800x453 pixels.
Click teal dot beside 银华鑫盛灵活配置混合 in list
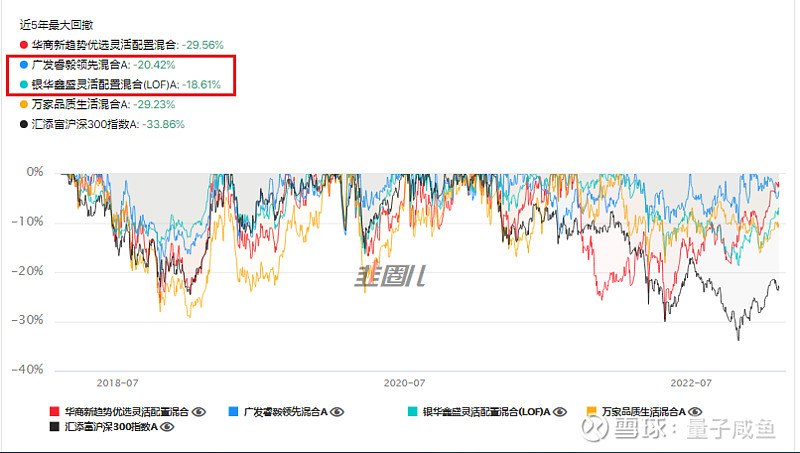click(x=24, y=85)
